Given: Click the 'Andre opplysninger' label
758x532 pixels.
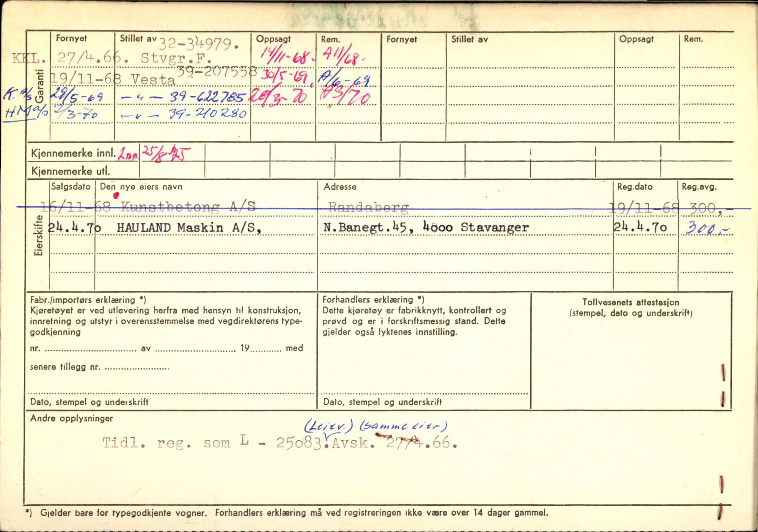Looking at the screenshot, I should pyautogui.click(x=71, y=419).
